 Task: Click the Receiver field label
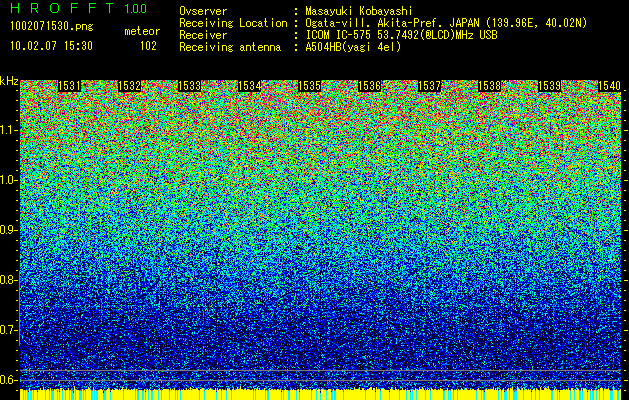pos(203,35)
